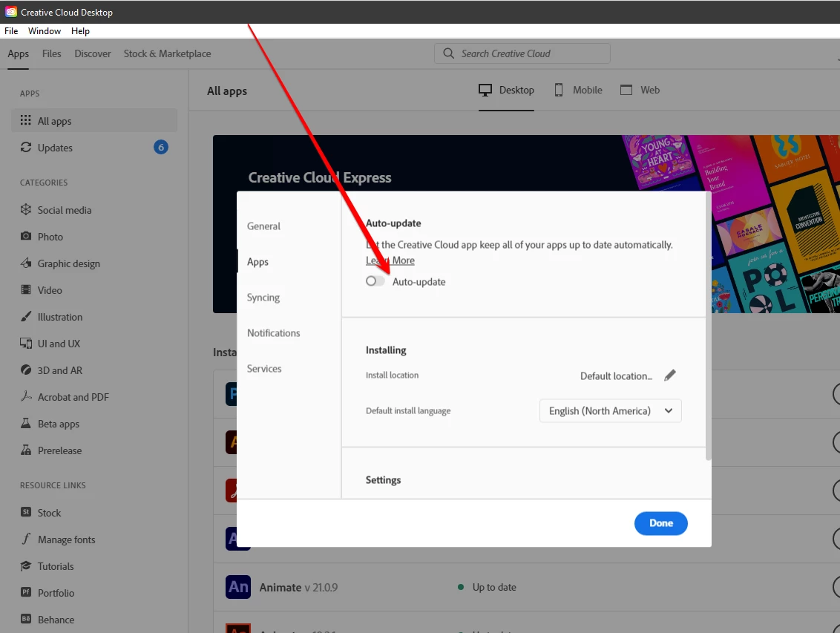Click the preferences dialog scrollbar

[x=708, y=327]
